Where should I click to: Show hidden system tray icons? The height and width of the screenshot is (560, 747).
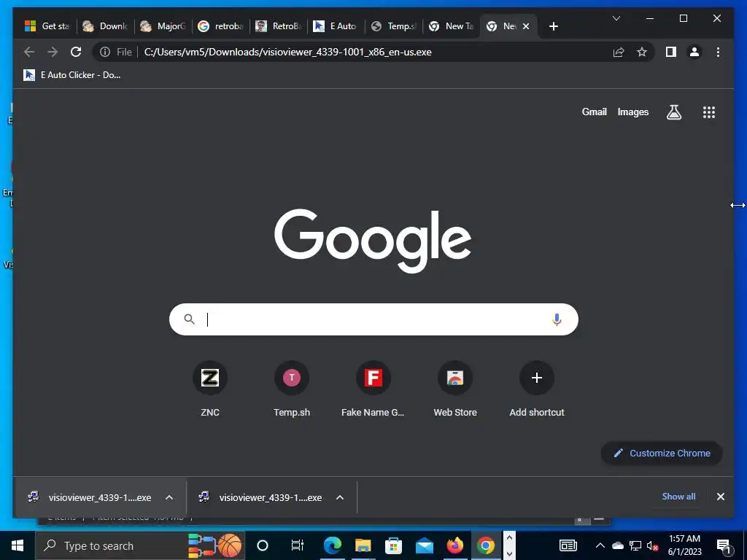[600, 545]
